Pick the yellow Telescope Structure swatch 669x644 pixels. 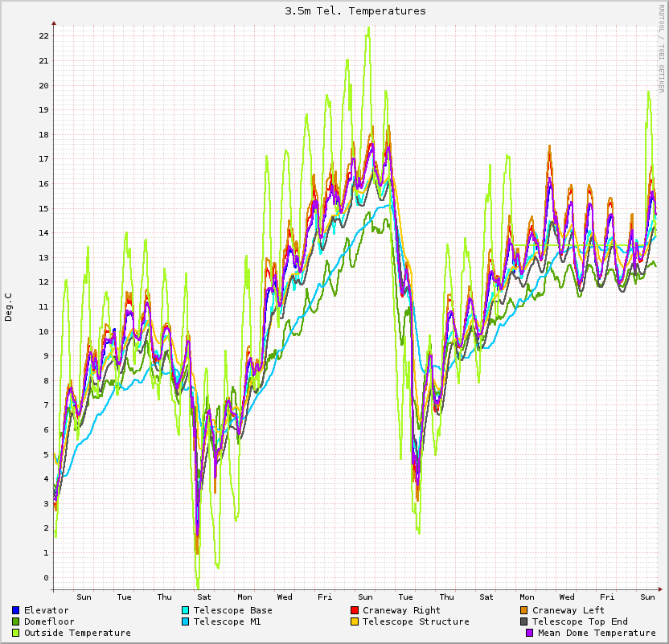(x=355, y=621)
